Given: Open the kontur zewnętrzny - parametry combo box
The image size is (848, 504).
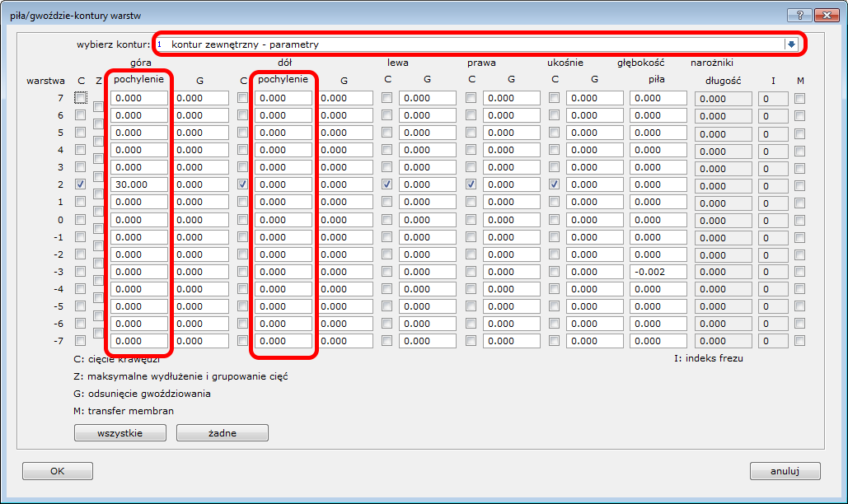Looking at the screenshot, I should [x=470, y=44].
